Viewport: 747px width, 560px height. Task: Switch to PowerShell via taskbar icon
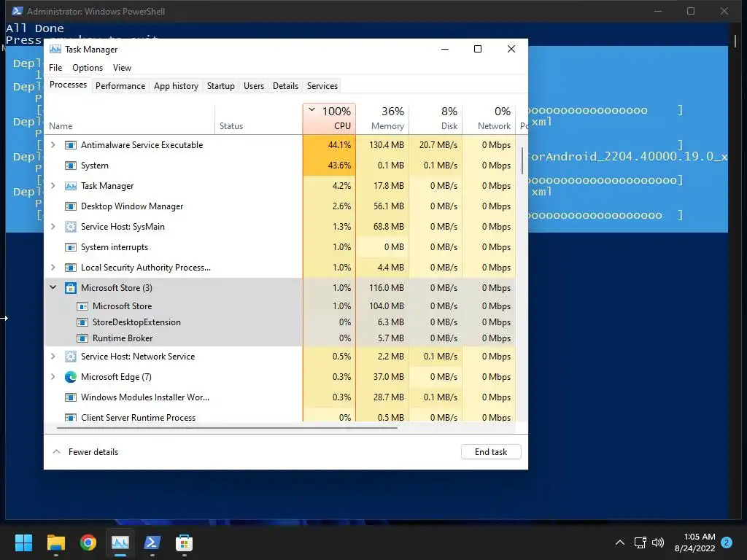[x=152, y=542]
